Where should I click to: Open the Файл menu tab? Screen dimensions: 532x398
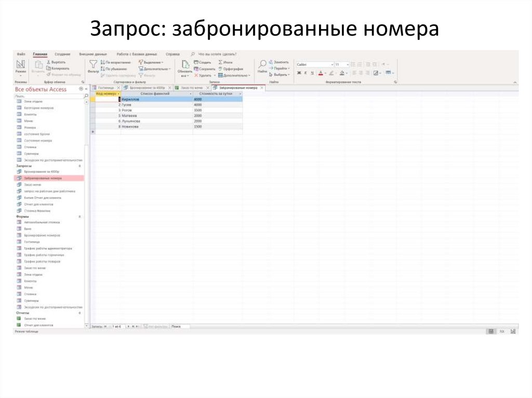21,54
